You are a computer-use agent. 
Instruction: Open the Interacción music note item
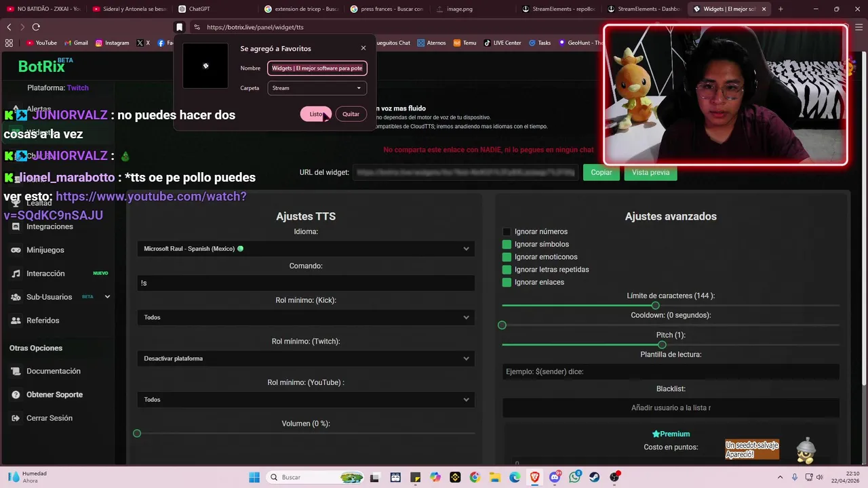tap(45, 273)
